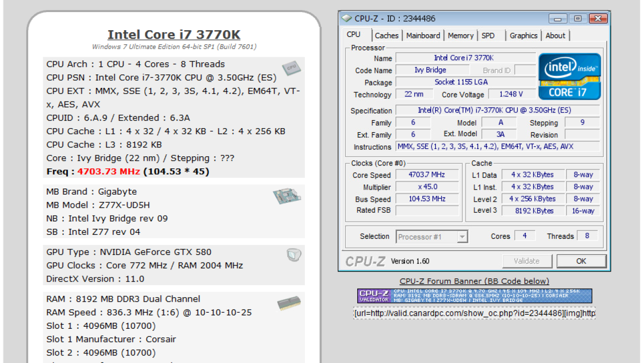This screenshot has height=363, width=644.
Task: Click the Ext. Model value 3A
Action: [500, 134]
